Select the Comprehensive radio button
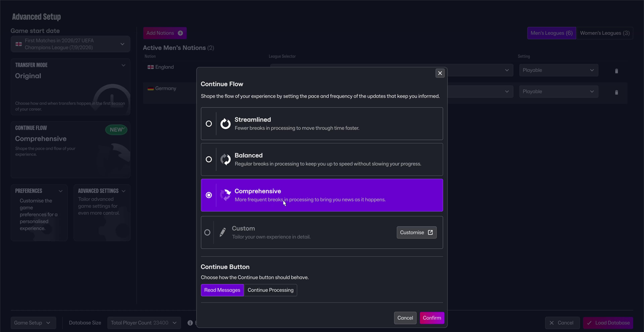This screenshot has width=644, height=332. click(209, 195)
